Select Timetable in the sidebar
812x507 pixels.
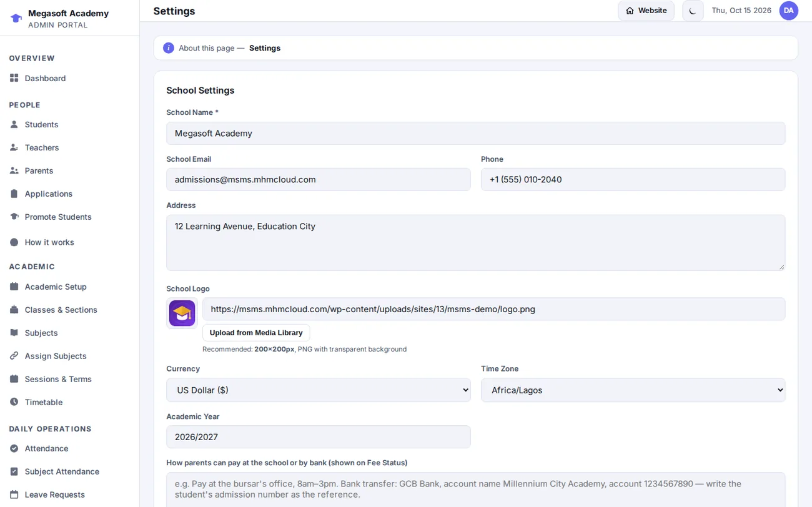click(44, 402)
